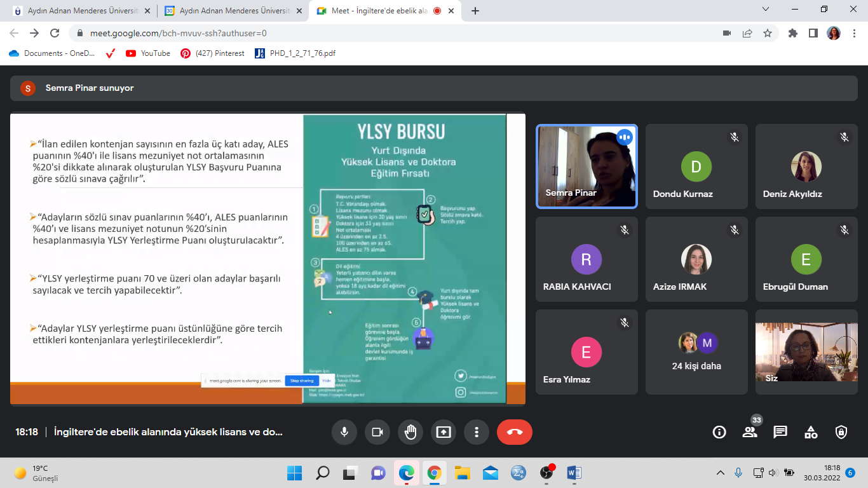Click the present screen icon

(x=444, y=432)
